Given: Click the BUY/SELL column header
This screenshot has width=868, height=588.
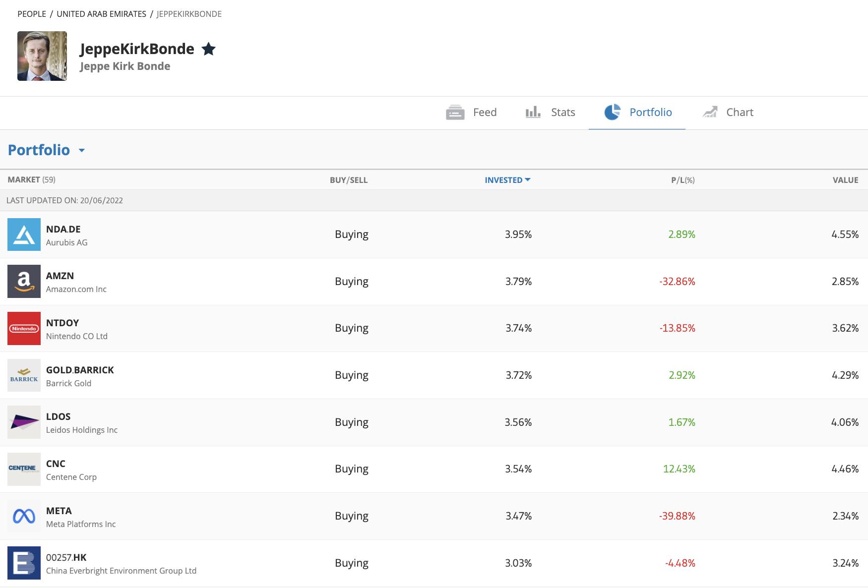Looking at the screenshot, I should coord(349,180).
